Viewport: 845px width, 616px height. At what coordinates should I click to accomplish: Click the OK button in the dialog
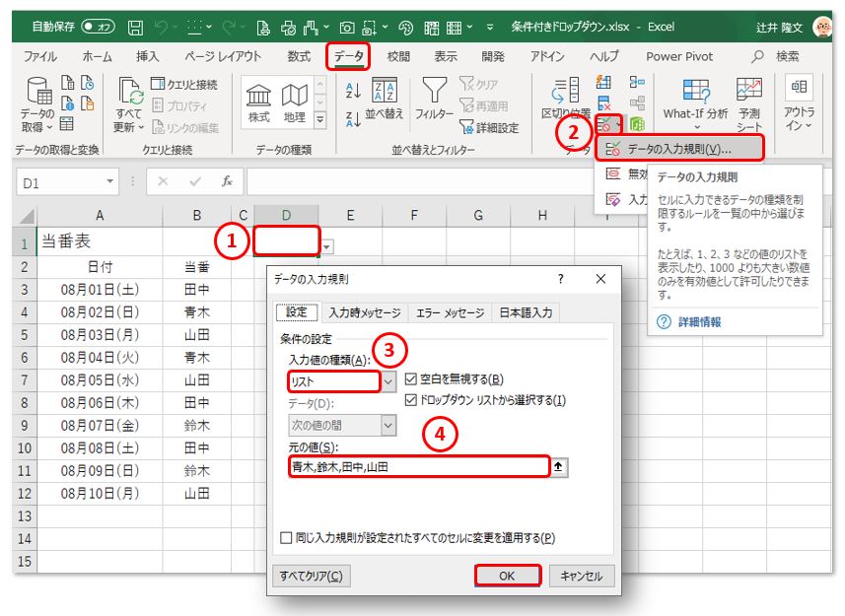point(507,576)
